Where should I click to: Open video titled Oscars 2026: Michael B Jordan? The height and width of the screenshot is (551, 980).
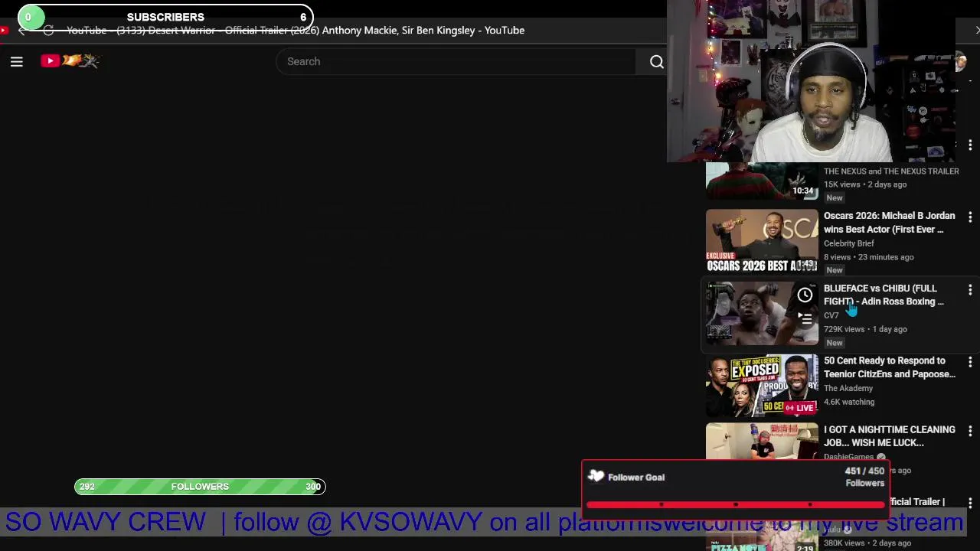(x=889, y=223)
